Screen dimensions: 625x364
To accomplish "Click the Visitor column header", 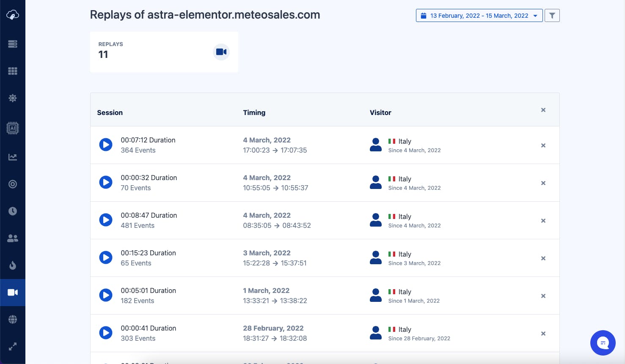I will 380,112.
